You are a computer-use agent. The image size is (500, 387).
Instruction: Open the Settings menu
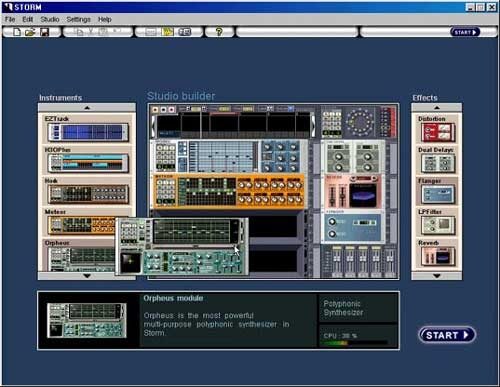pos(78,19)
